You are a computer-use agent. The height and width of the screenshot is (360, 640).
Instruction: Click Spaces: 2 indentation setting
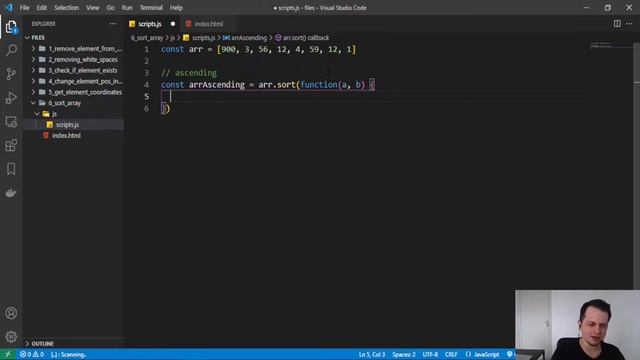click(404, 354)
